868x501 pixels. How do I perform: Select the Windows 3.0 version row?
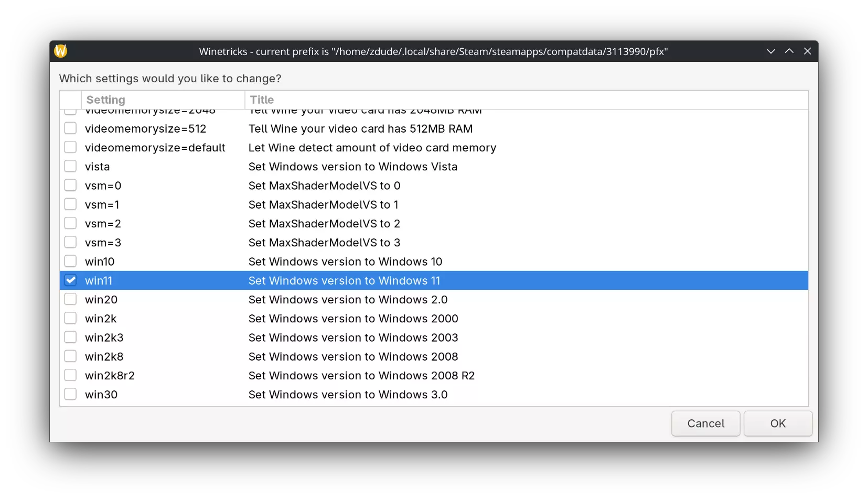pos(348,395)
